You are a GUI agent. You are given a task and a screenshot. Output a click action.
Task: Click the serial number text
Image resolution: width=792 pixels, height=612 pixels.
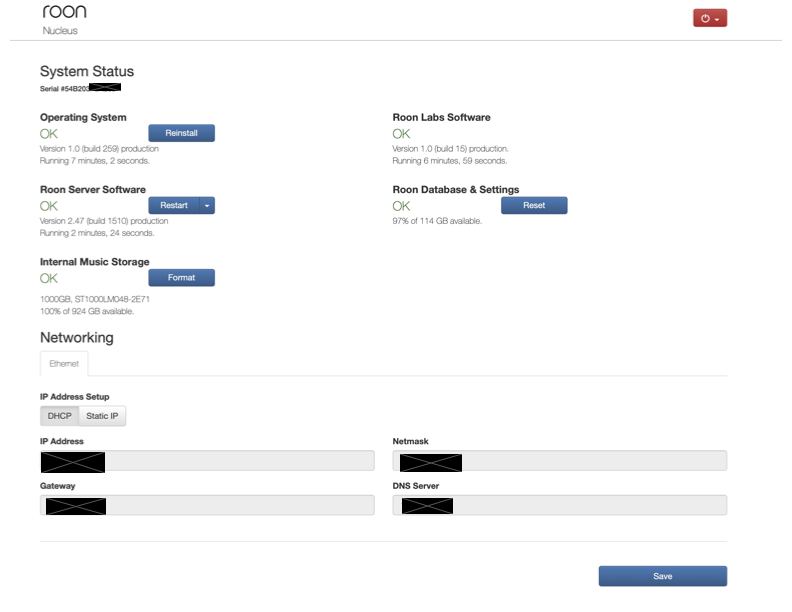[x=80, y=88]
